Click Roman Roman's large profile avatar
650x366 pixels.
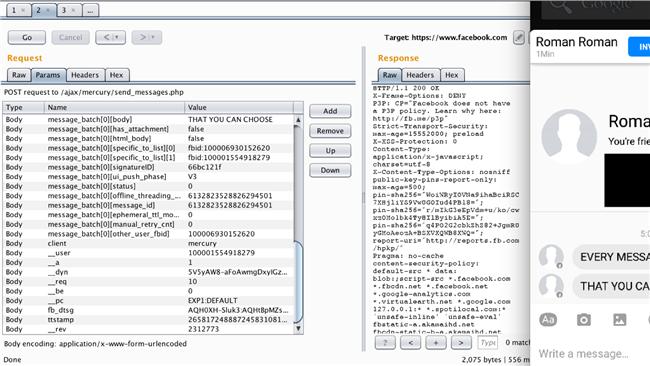click(x=569, y=136)
